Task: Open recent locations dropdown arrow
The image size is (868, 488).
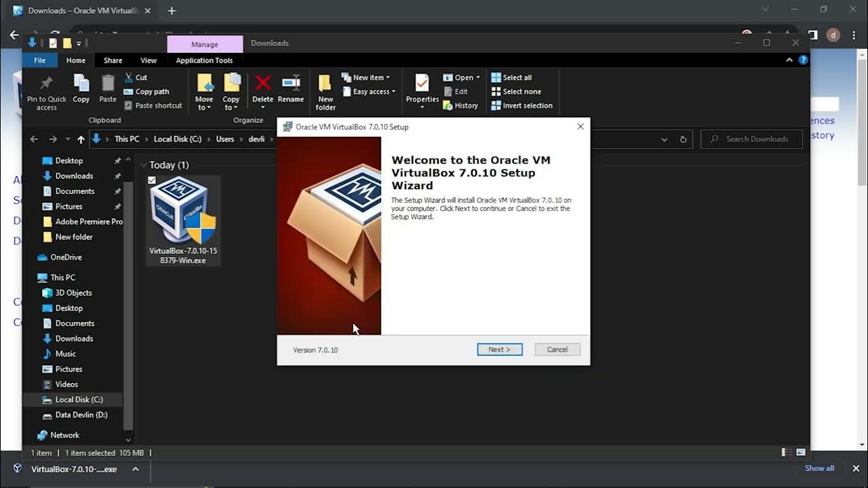Action: click(67, 139)
